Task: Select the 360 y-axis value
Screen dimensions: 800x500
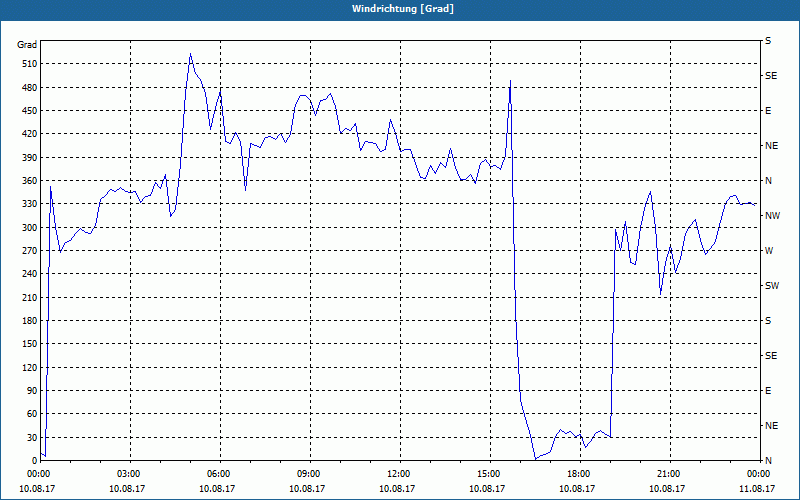Action: (30, 181)
